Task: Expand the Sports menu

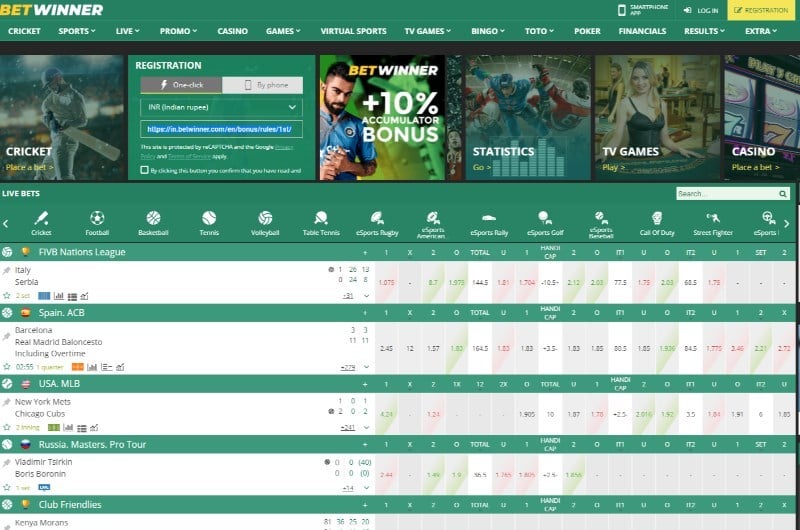Action: tap(77, 31)
